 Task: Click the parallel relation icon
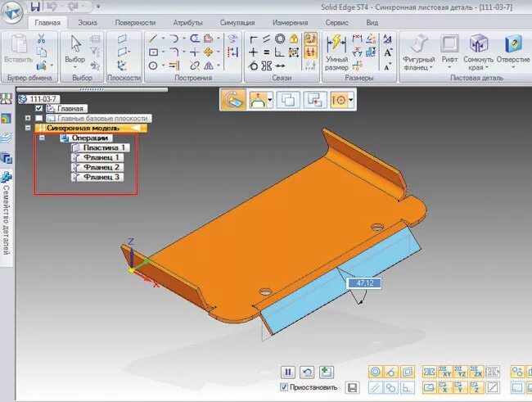point(266,38)
